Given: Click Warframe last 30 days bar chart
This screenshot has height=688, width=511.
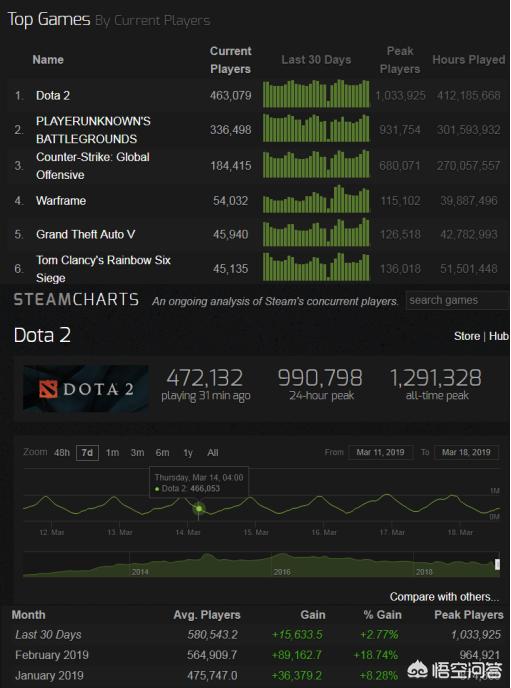Looking at the screenshot, I should [x=316, y=199].
